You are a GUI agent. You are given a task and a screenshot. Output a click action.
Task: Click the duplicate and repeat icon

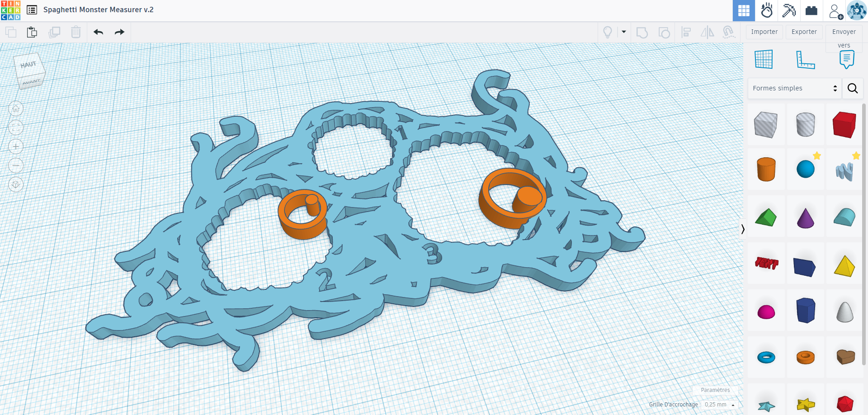(54, 32)
